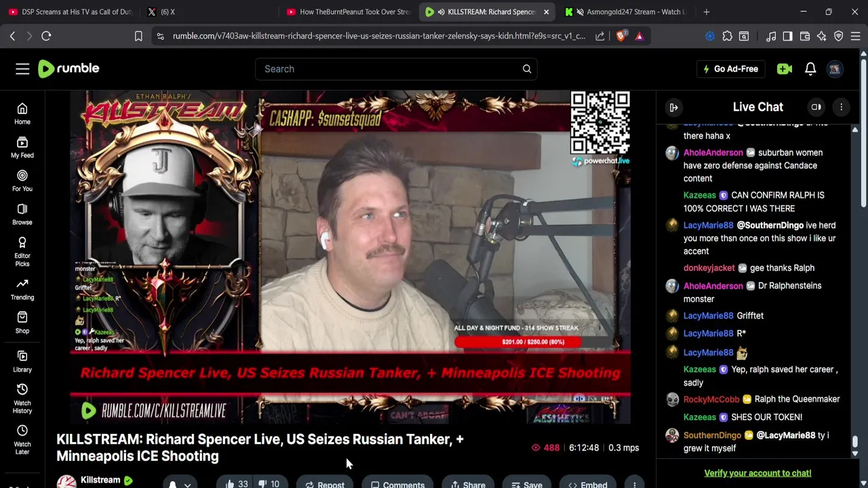This screenshot has width=868, height=488.
Task: Open Watch Later in the sidebar
Action: 22,440
